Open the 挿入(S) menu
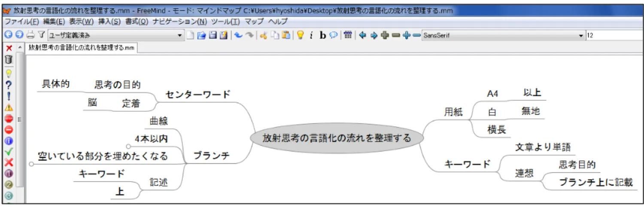Viewport: 644px width, 207px height. (x=109, y=21)
